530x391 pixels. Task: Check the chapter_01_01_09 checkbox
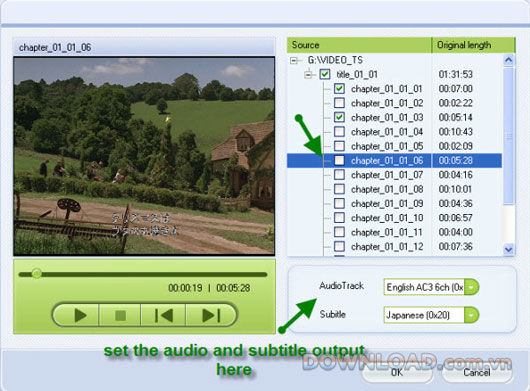tap(339, 203)
